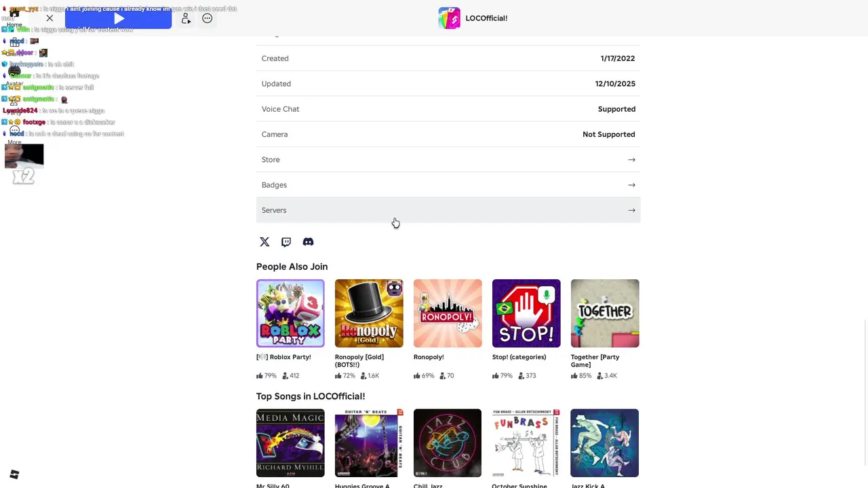
Task: Click the Voice Chat 'Supported' value
Action: coord(616,109)
